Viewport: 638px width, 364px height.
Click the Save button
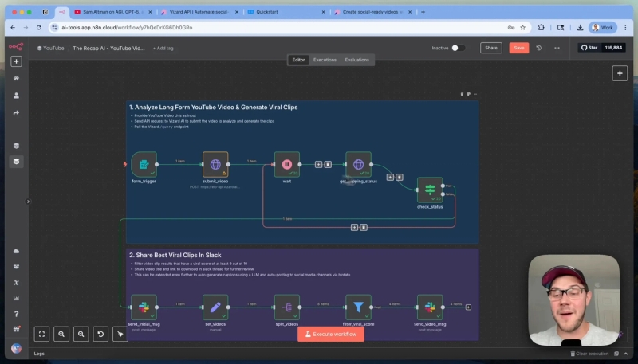[519, 48]
